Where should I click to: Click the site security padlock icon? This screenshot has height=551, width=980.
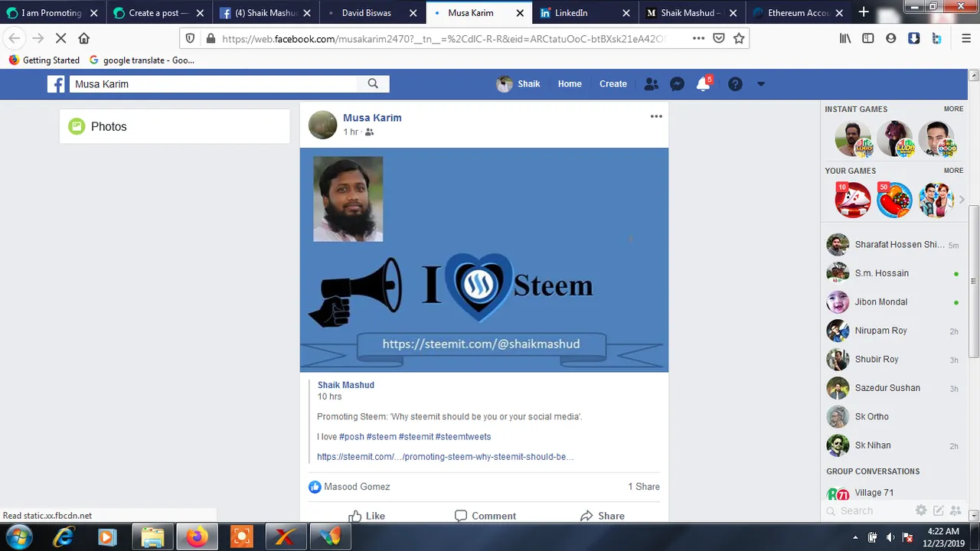211,38
